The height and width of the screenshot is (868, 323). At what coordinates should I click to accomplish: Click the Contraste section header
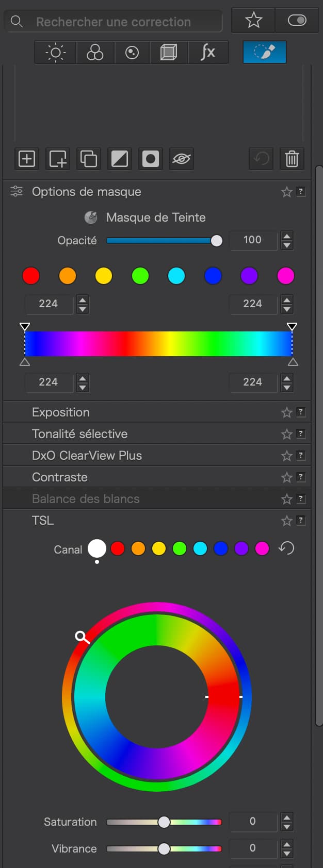pos(60,477)
